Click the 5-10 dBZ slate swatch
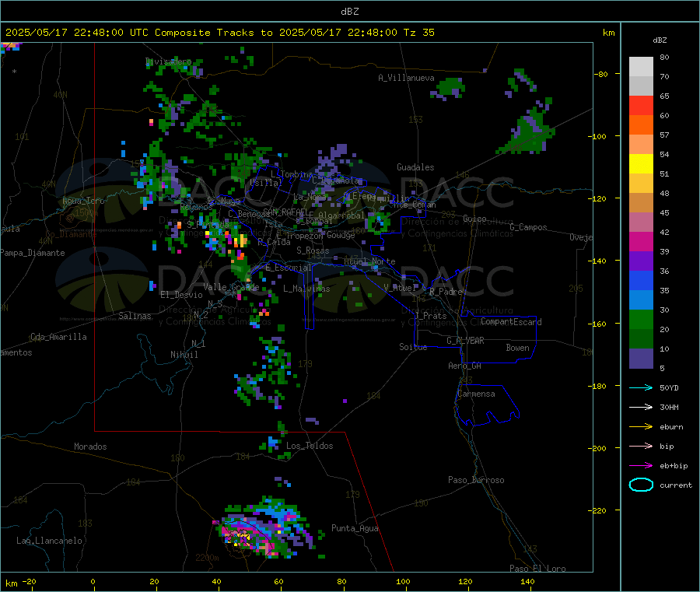 (641, 359)
